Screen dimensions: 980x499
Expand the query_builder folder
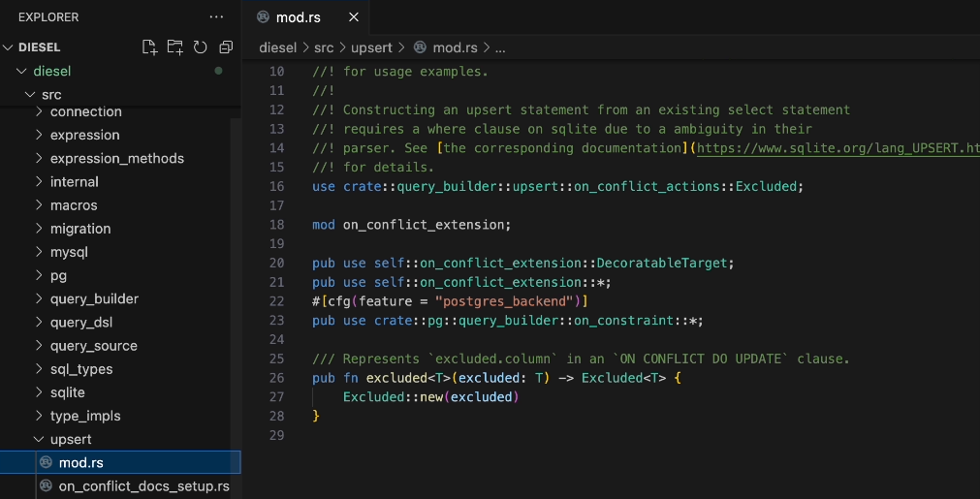click(94, 298)
